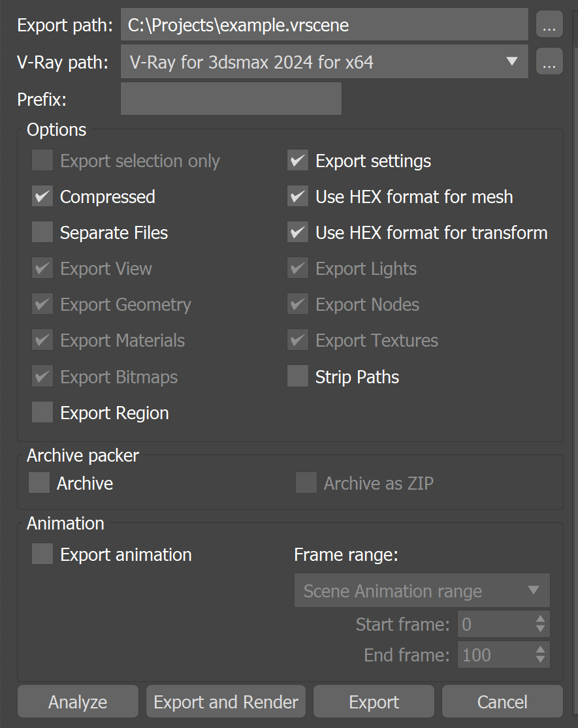Enable Separate Files export
Screen dimensions: 578x728
(42, 232)
